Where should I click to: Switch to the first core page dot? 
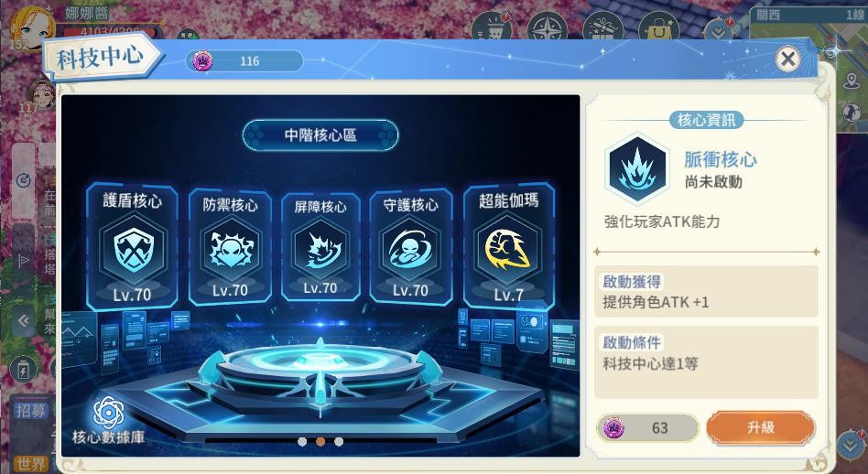tap(302, 441)
